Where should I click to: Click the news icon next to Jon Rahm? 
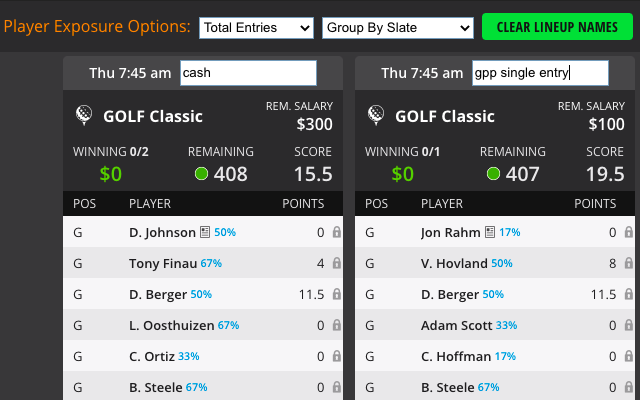click(490, 232)
